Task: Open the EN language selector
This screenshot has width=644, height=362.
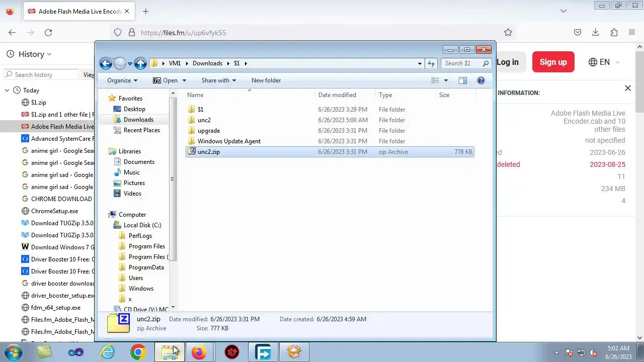Action: pyautogui.click(x=604, y=62)
